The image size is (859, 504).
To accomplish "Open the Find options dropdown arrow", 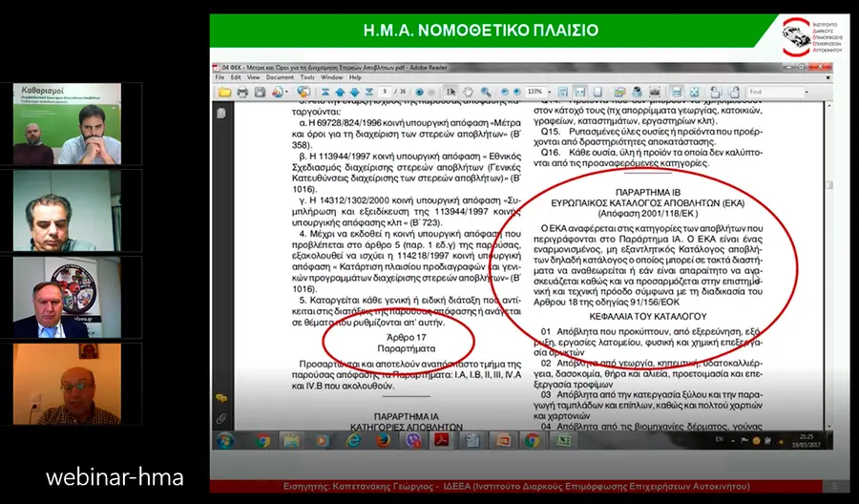I will pos(807,92).
